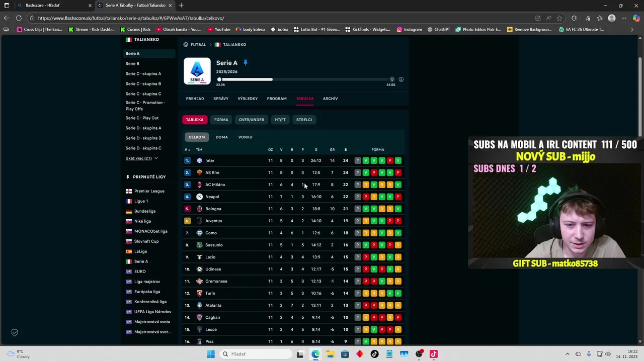
Task: Select the HT/FT table view
Action: coord(280,120)
